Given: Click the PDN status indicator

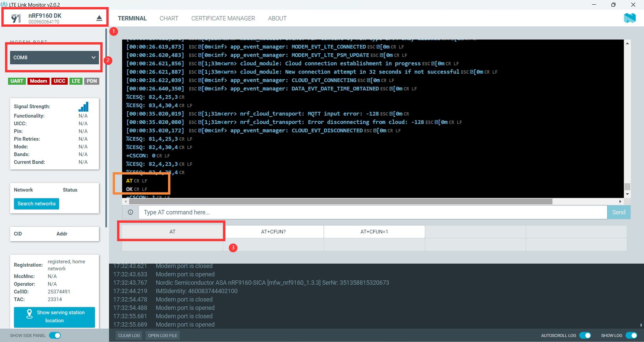Looking at the screenshot, I should (x=92, y=81).
